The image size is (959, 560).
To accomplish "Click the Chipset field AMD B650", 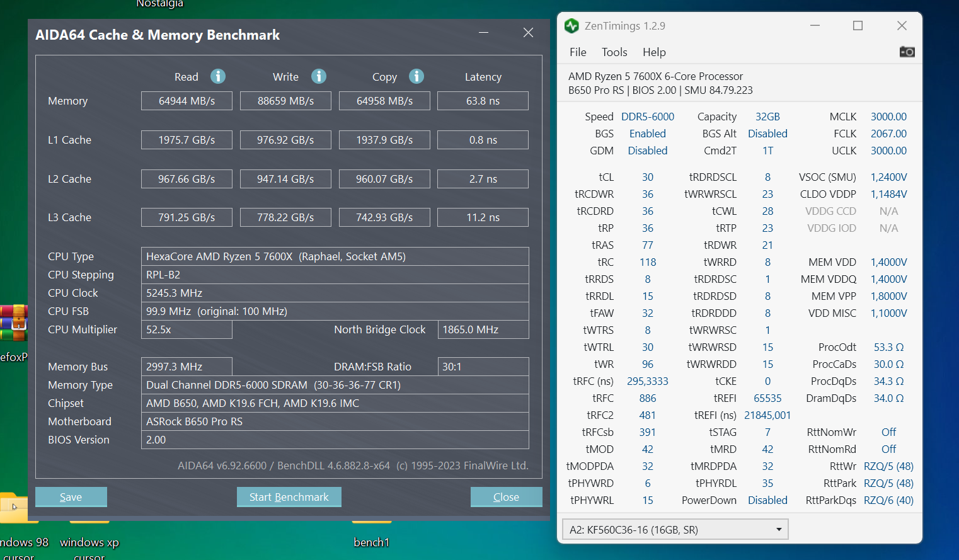I will point(335,403).
